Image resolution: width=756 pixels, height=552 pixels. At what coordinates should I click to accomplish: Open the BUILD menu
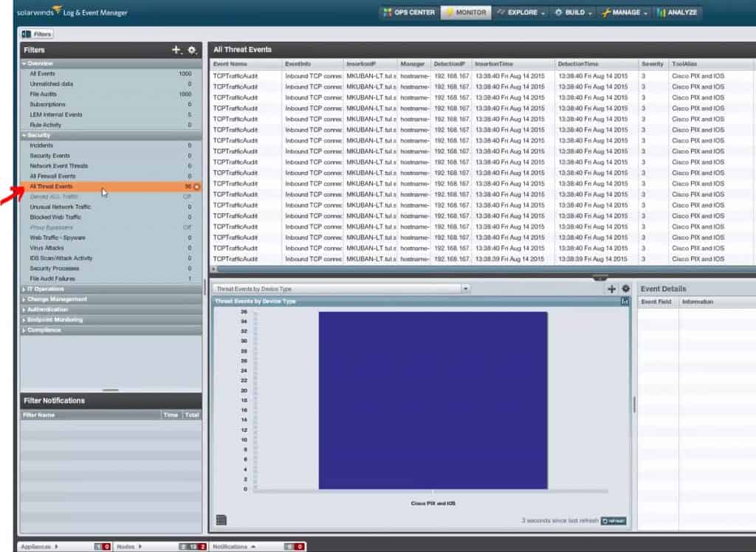573,13
